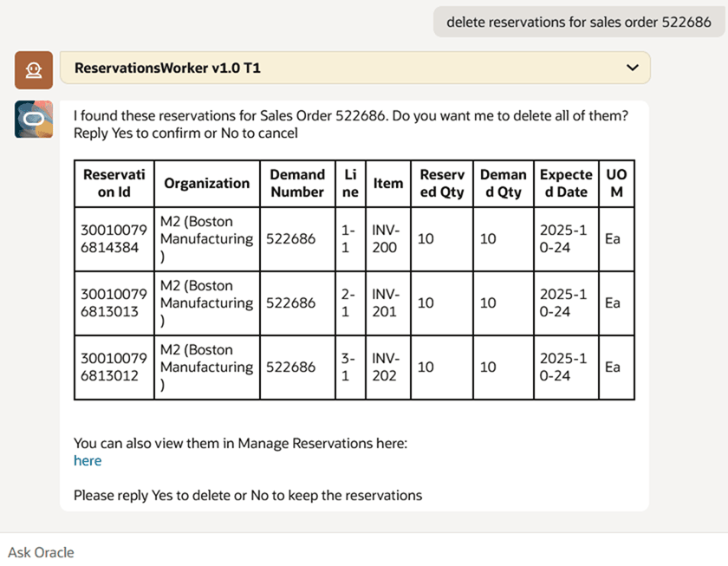
Task: Collapse the ReservationsWorker v1.0 T1 header chevron
Action: pyautogui.click(x=632, y=68)
